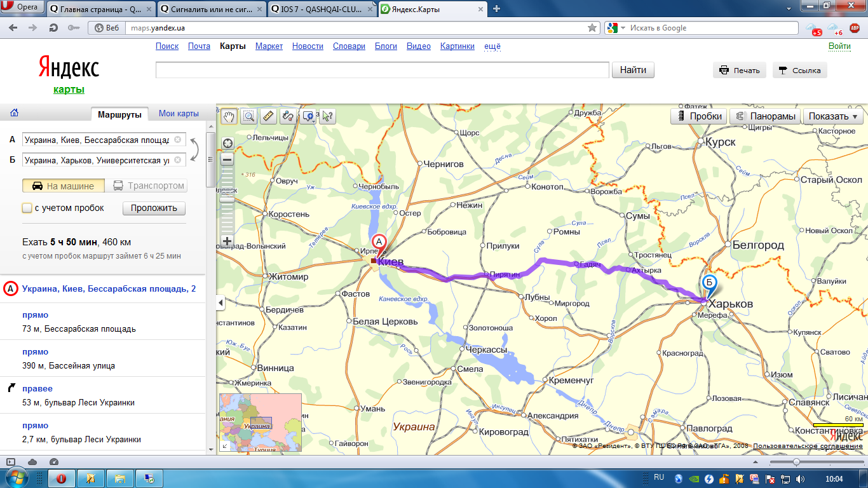Click the route drawing tool icon
The image size is (868, 488).
[x=288, y=116]
